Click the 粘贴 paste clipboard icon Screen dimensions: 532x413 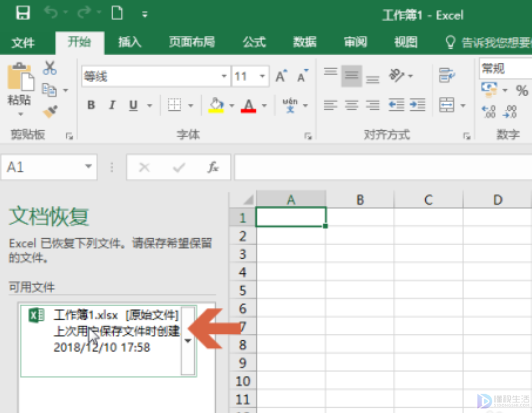tap(21, 77)
